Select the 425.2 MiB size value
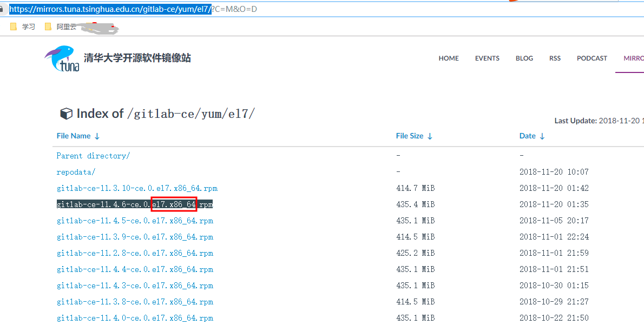 (415, 253)
